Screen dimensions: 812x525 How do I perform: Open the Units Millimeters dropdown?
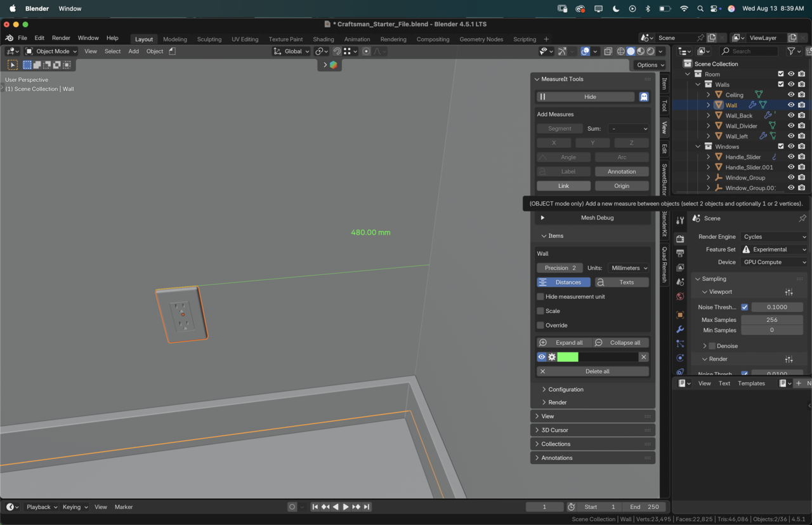pyautogui.click(x=628, y=268)
